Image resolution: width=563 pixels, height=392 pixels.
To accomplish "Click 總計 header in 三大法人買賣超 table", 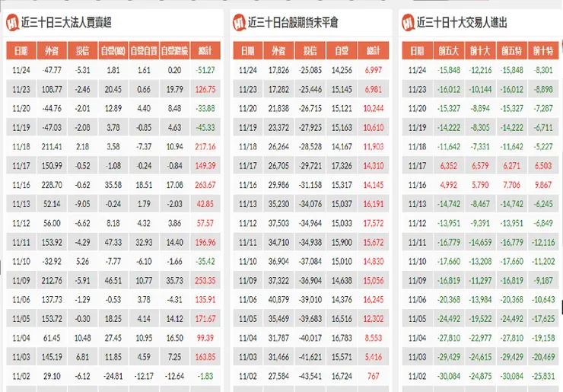I will pos(205,51).
